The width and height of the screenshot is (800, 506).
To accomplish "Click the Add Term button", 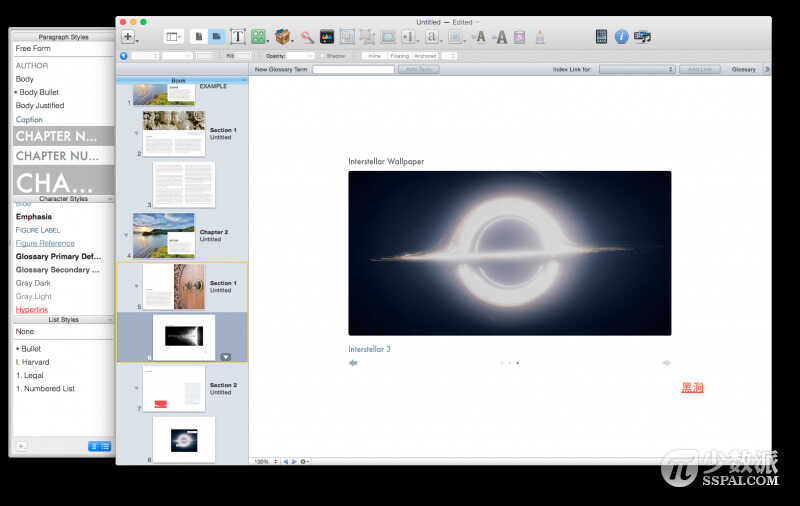I will click(418, 69).
